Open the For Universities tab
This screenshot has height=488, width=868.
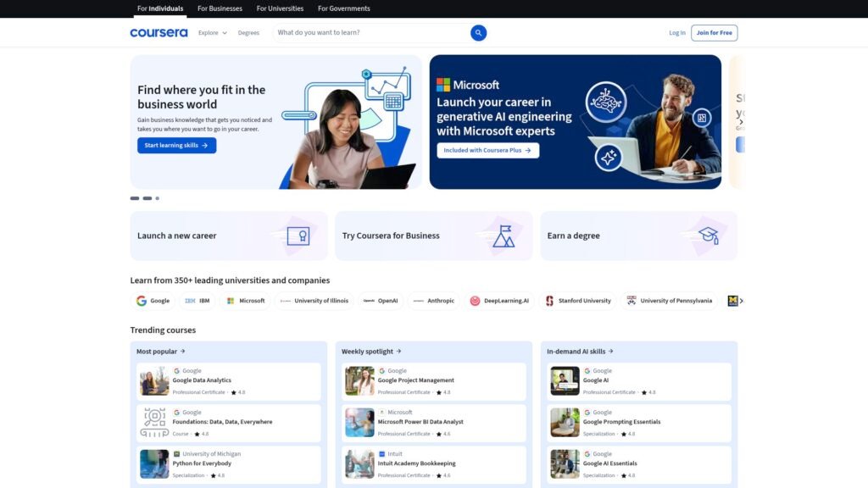click(x=280, y=8)
